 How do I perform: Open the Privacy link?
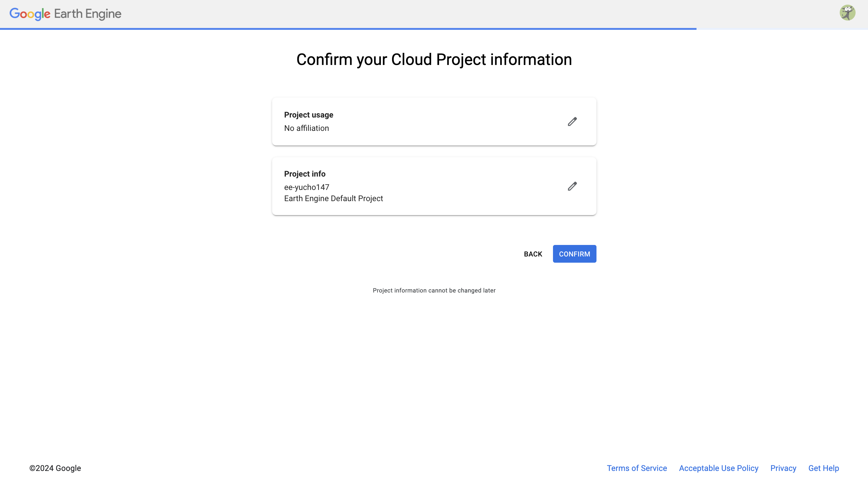click(783, 468)
